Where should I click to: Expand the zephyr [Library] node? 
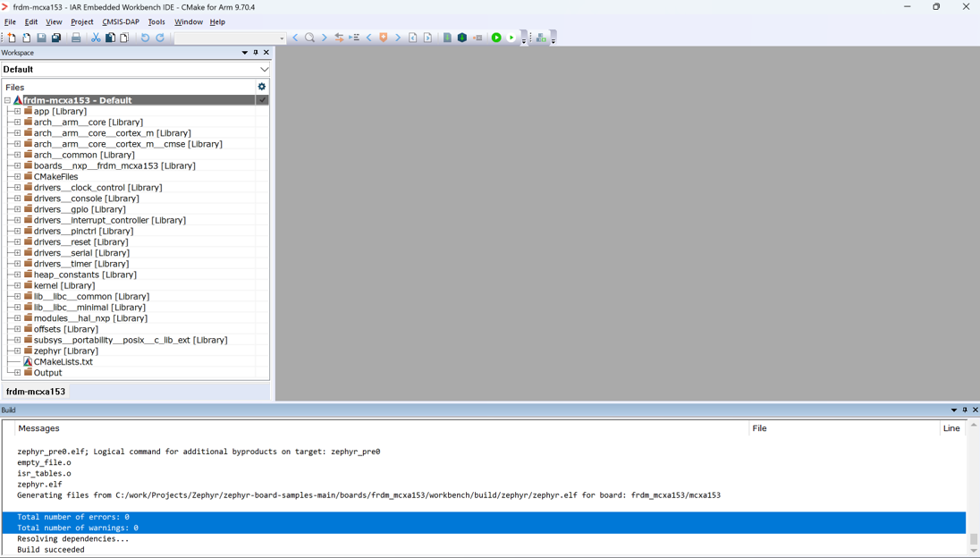18,351
